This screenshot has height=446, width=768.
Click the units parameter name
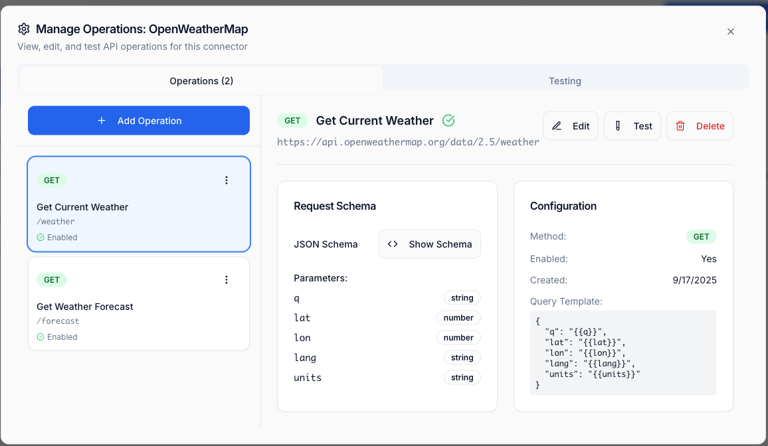[308, 377]
